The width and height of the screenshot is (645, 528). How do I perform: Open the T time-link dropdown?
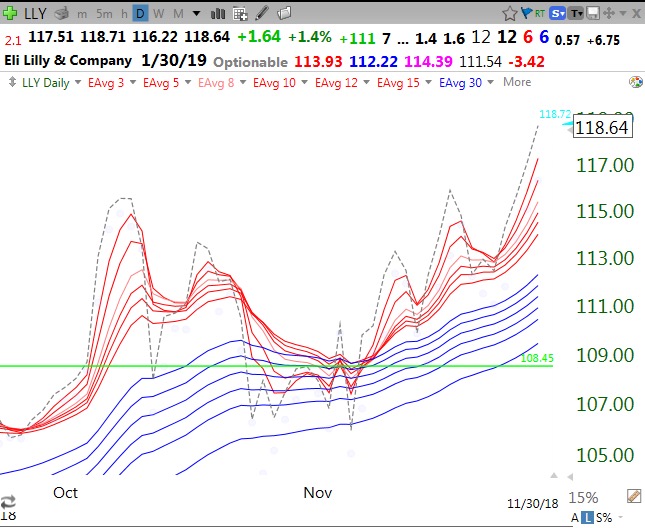pyautogui.click(x=576, y=14)
